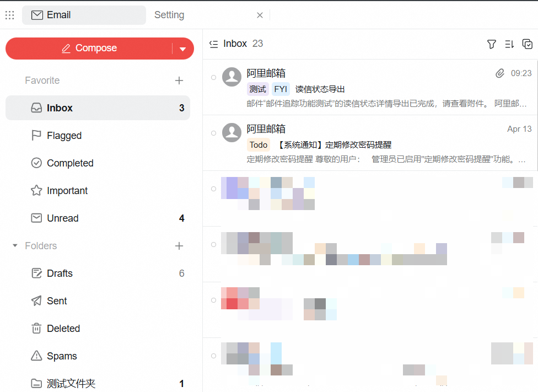Switch to the Email tab

[x=84, y=15]
